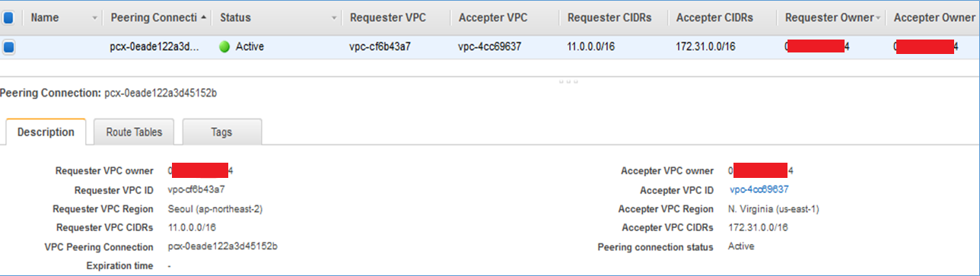Toggle the select-all checkbox in table header
This screenshot has height=276, width=980.
[8, 17]
